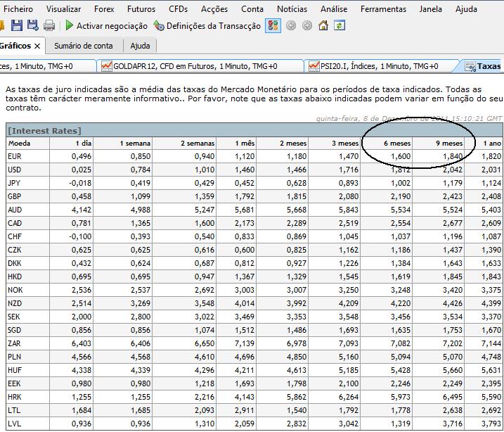Open the Acções menu

tap(214, 9)
